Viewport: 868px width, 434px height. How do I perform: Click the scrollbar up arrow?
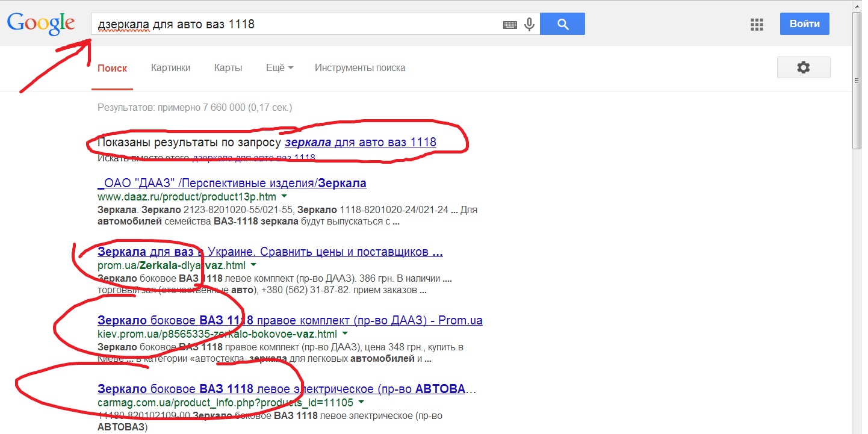tap(858, 5)
